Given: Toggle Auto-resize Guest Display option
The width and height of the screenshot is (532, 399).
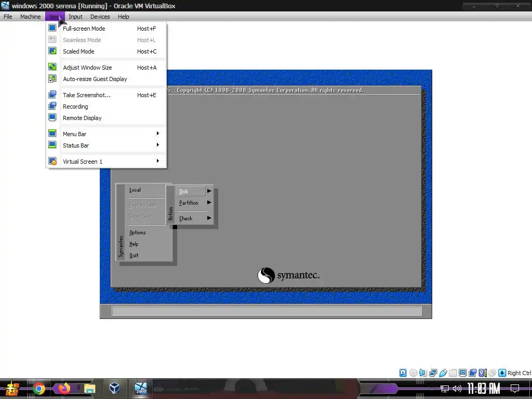Looking at the screenshot, I should click(x=106, y=79).
